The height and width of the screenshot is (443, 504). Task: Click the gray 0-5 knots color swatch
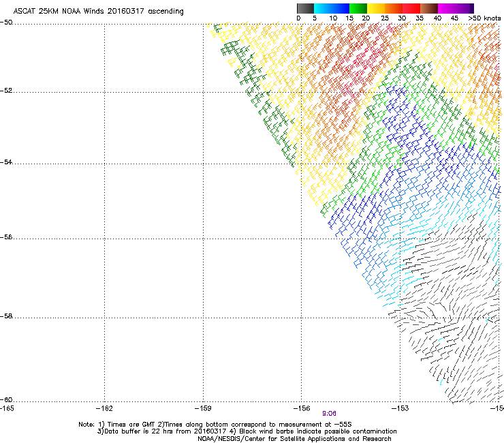click(x=305, y=8)
